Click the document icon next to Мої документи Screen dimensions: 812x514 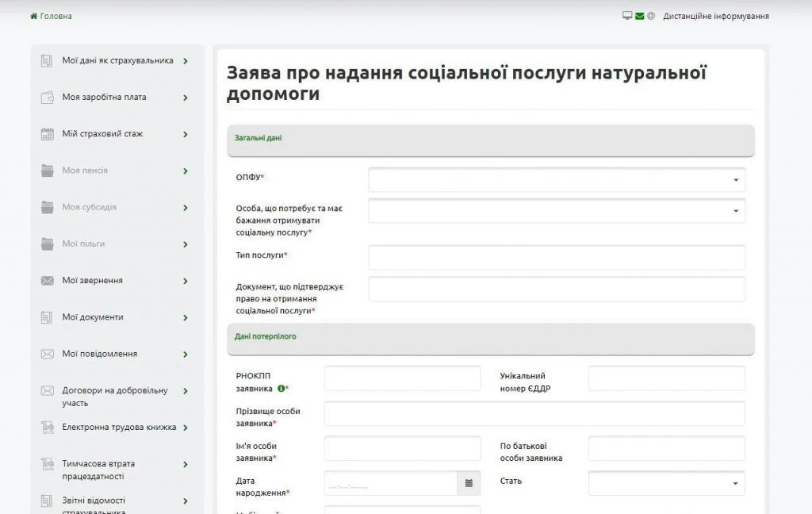(x=47, y=317)
